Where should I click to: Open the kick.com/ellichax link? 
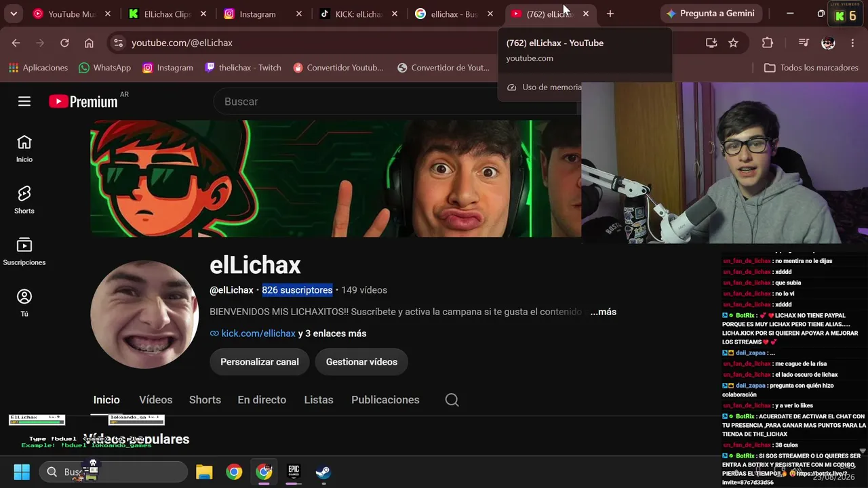(258, 333)
